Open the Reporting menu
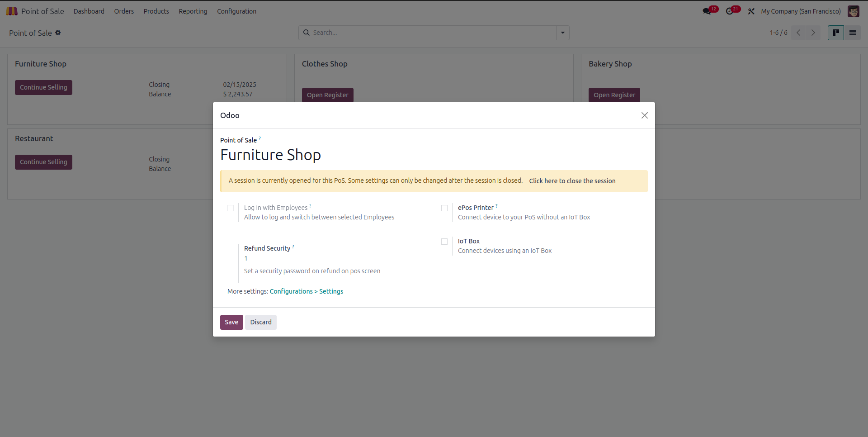 point(193,11)
